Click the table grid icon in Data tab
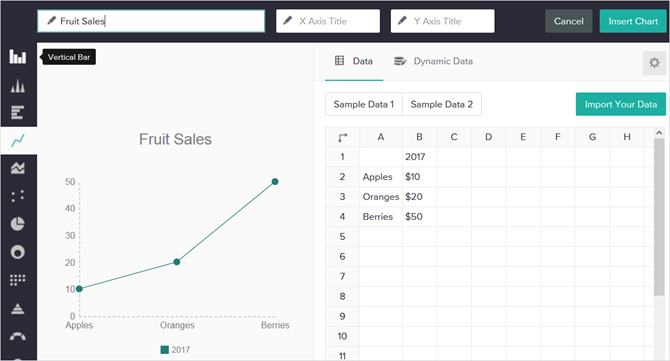 pyautogui.click(x=339, y=61)
